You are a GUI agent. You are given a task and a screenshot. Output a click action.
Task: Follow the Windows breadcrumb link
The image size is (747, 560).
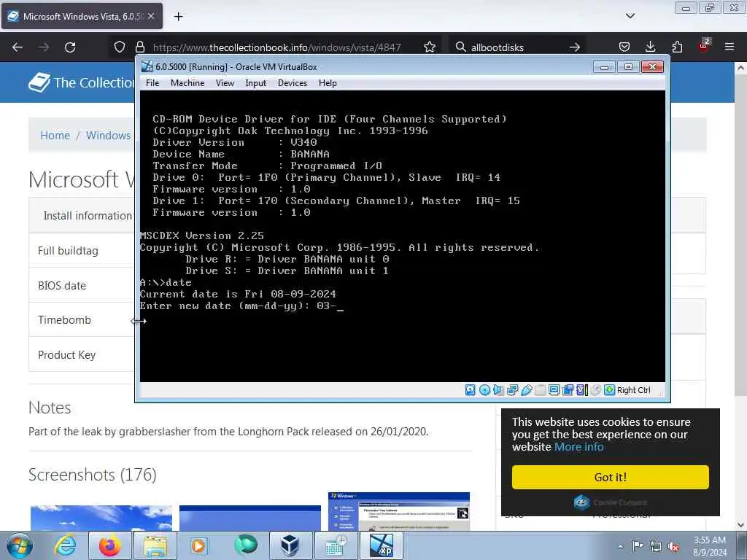108,135
